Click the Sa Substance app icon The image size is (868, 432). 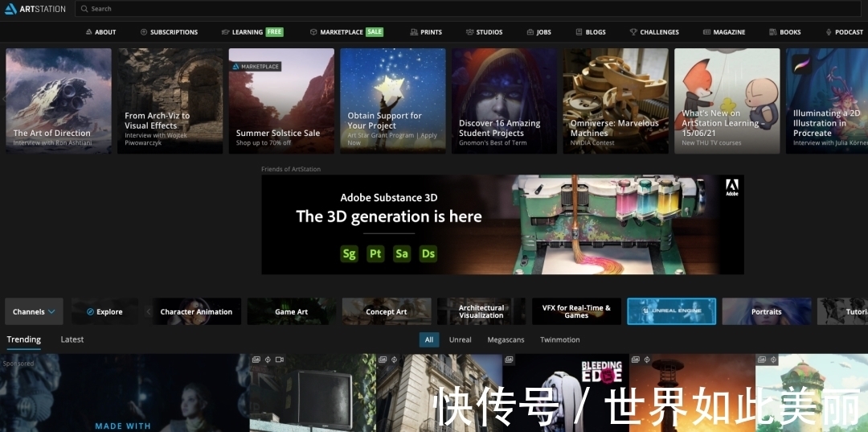pyautogui.click(x=402, y=253)
